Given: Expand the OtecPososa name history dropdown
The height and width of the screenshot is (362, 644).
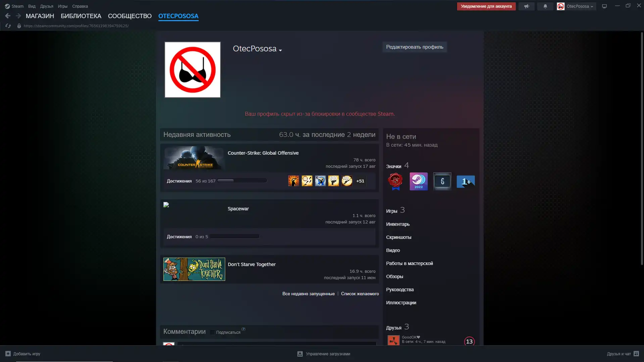Looking at the screenshot, I should pyautogui.click(x=280, y=50).
